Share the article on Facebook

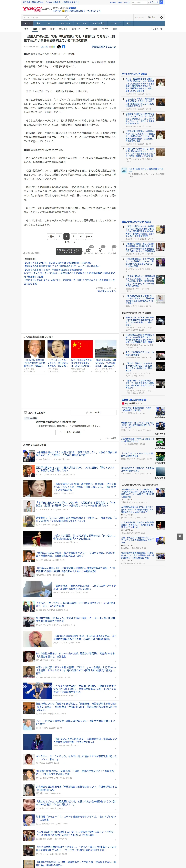(63, 47)
